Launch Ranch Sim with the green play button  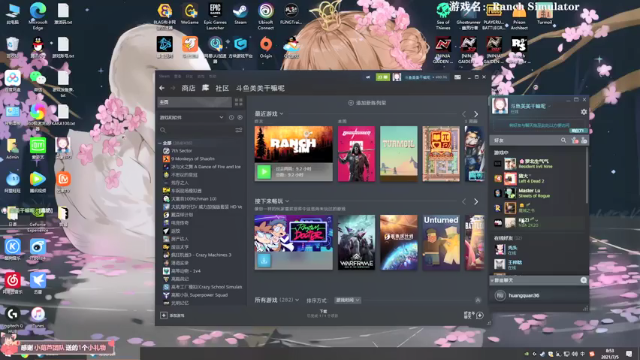pyautogui.click(x=264, y=172)
